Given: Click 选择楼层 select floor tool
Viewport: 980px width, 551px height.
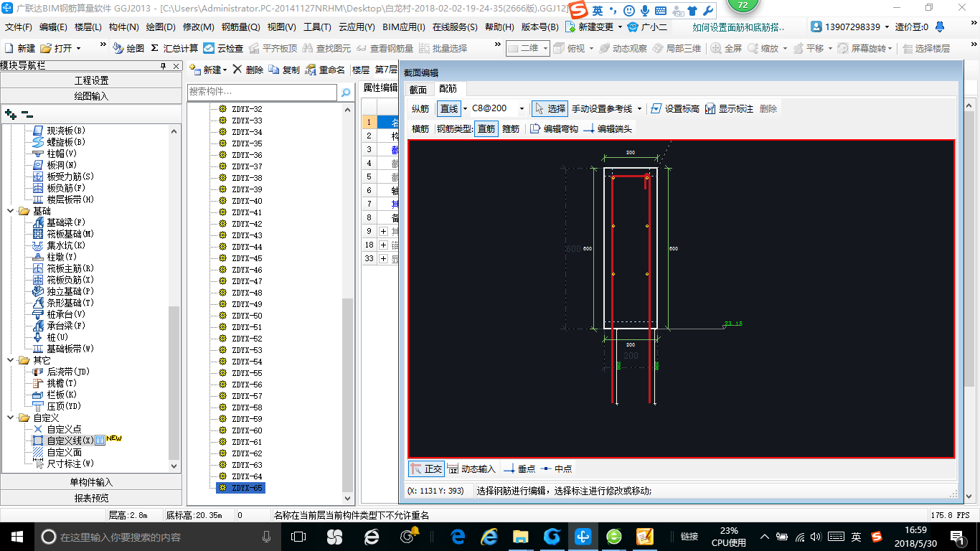Looking at the screenshot, I should tap(926, 48).
